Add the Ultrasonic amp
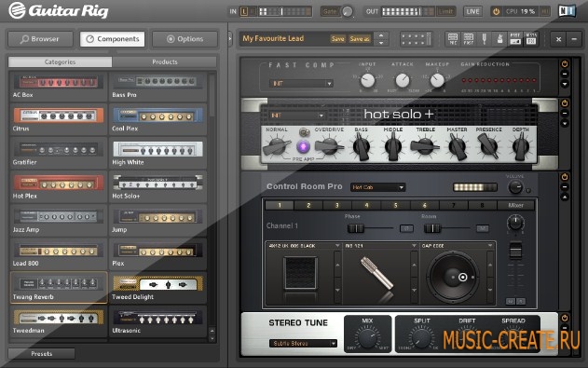Screen dimensions: 588x368 click(x=157, y=321)
